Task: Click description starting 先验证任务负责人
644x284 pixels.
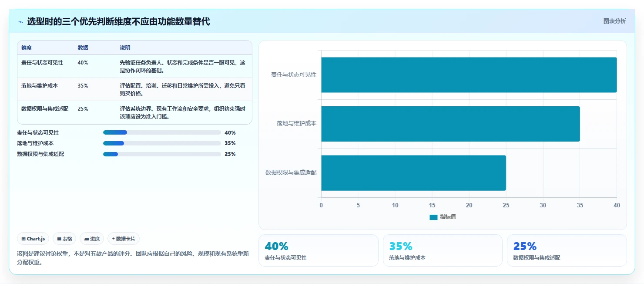Action: (183, 67)
